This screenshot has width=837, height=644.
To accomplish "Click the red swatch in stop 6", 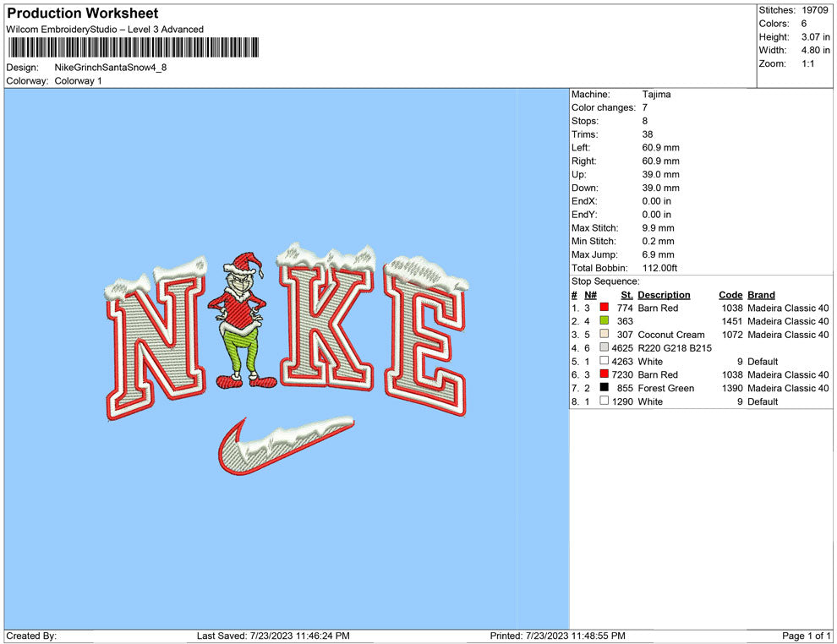I will tap(604, 374).
